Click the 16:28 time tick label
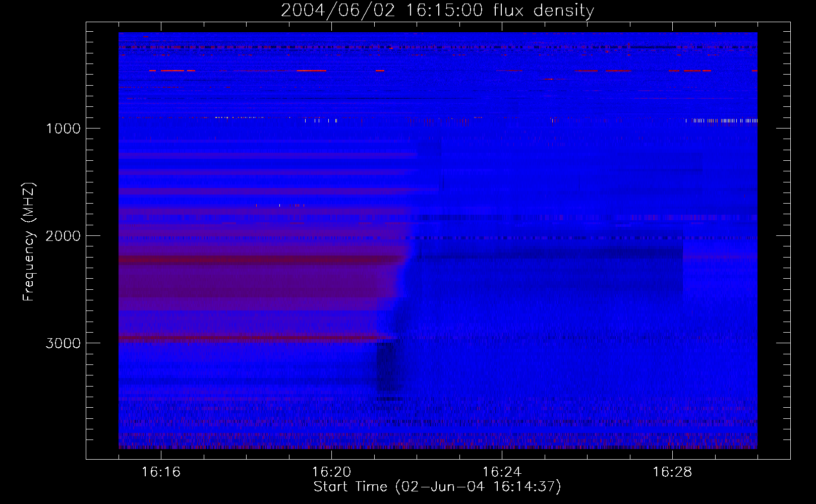This screenshot has height=504, width=816. [672, 472]
